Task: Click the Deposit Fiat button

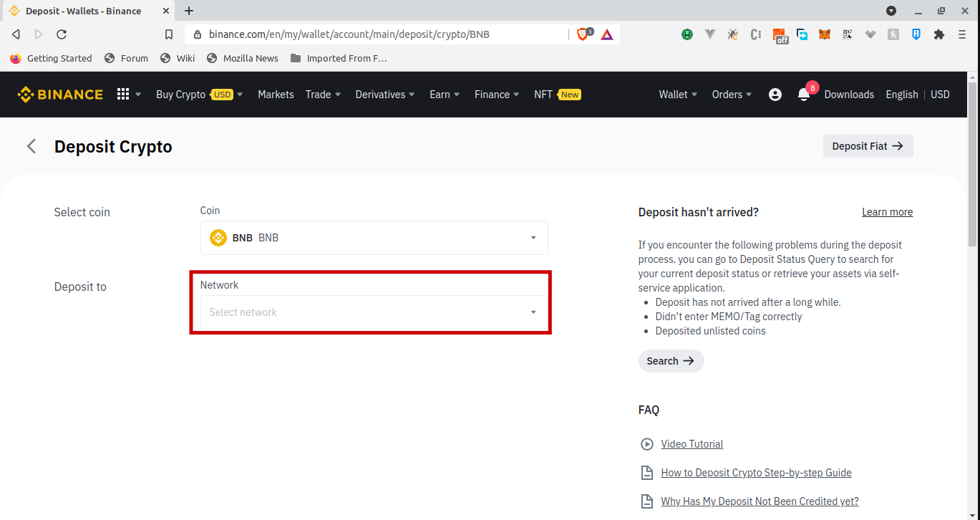Action: pos(868,146)
